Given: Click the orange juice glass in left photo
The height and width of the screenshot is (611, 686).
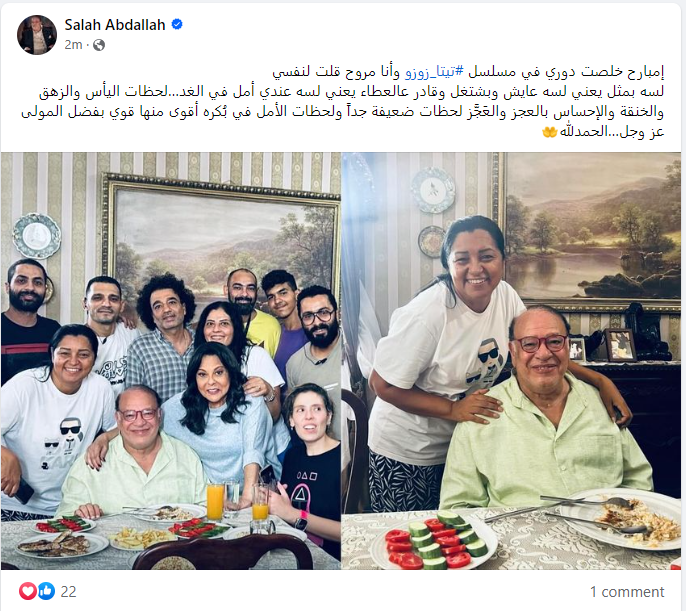Looking at the screenshot, I should click(215, 501).
